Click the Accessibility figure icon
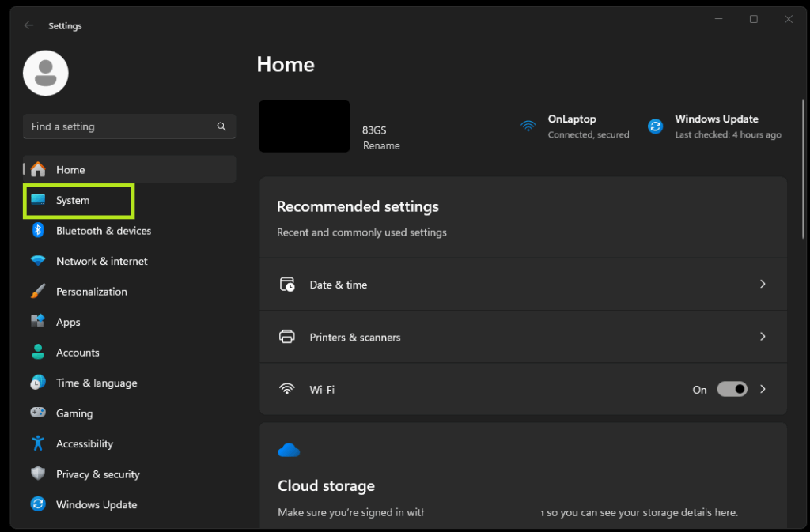Screen dimensions: 810x532 [38, 443]
